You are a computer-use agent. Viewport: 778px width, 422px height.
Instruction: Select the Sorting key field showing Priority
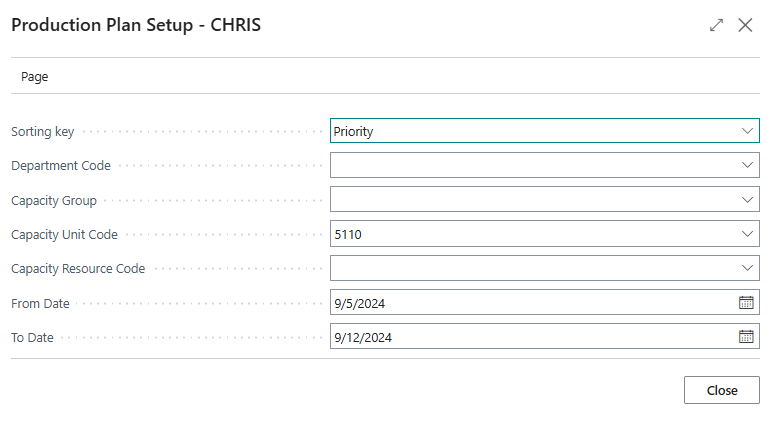pos(544,131)
